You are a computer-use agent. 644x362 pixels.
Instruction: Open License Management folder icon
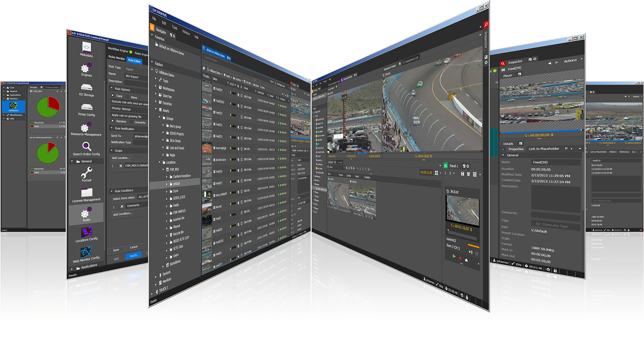click(87, 192)
